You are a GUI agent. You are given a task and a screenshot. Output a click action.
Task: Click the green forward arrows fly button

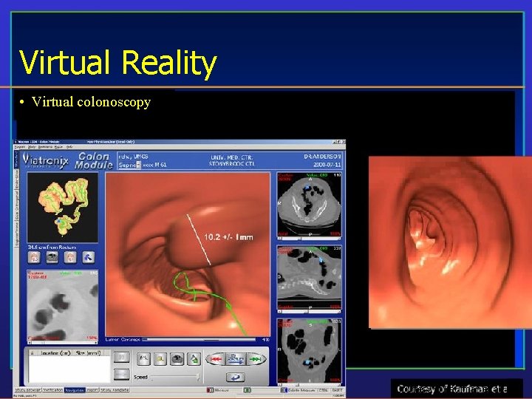tap(255, 359)
